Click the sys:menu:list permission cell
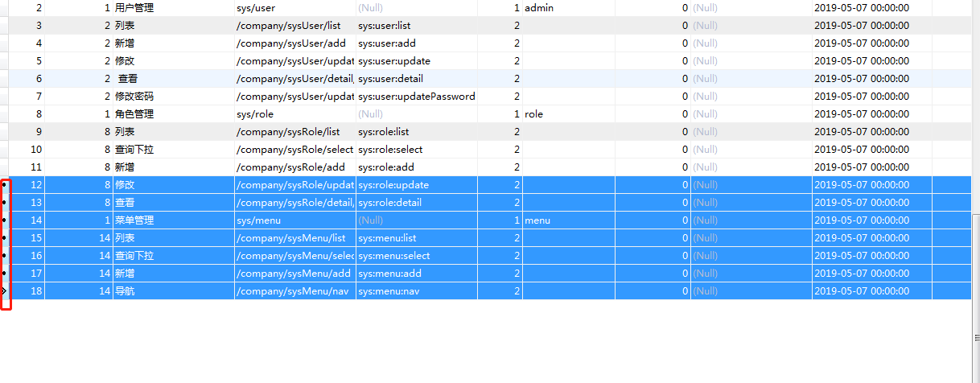Viewport: 980px width, 383px height. (x=416, y=238)
